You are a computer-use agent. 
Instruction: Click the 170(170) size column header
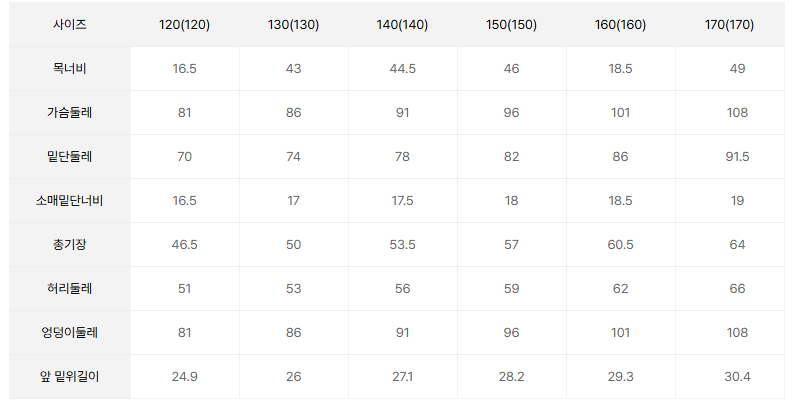pyautogui.click(x=738, y=24)
